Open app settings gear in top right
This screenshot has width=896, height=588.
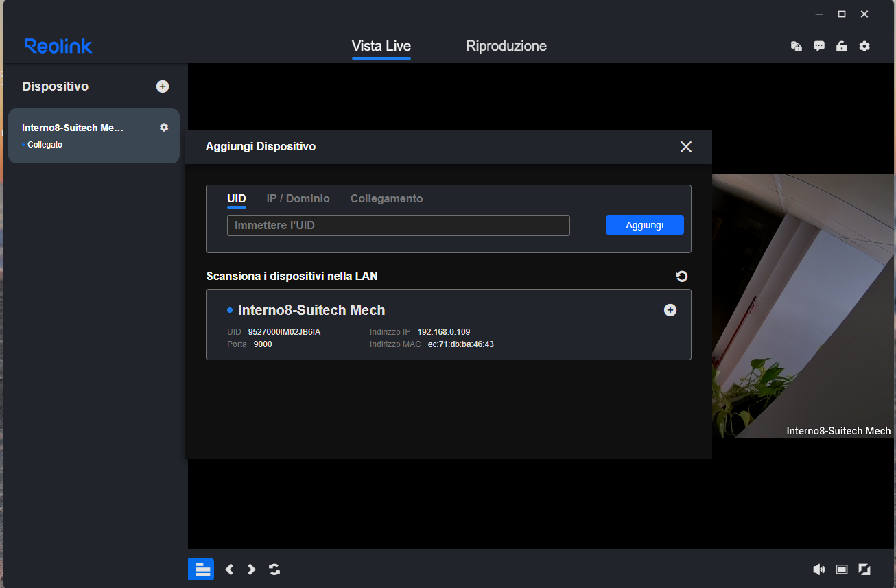[x=864, y=47]
